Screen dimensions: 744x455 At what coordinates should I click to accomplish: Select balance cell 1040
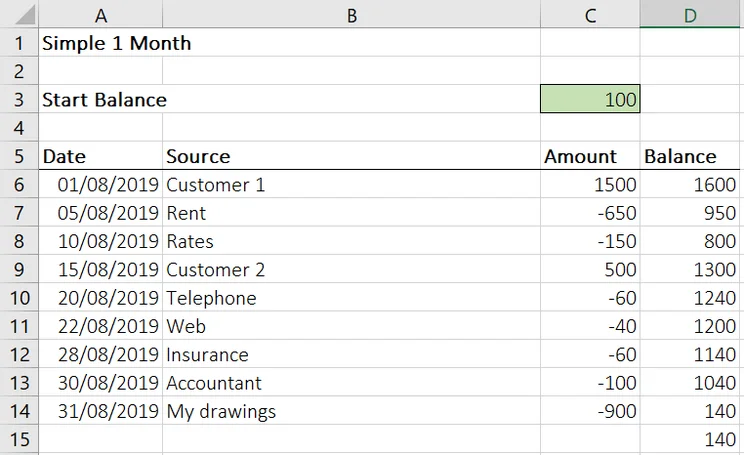click(690, 382)
